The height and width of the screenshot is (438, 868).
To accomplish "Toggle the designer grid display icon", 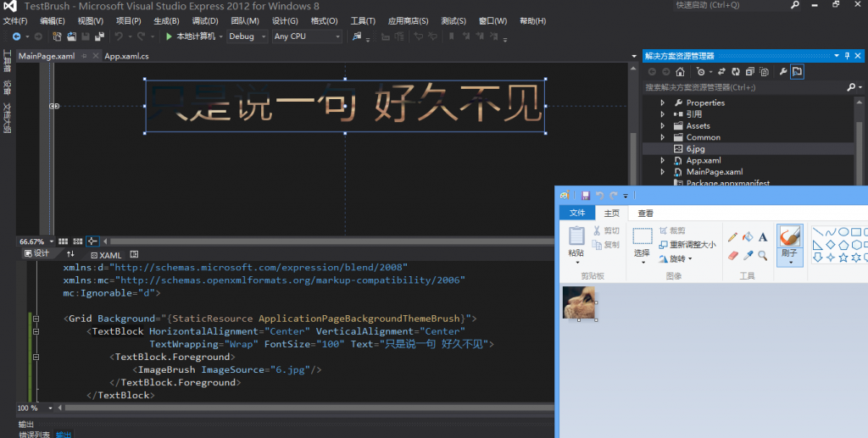I will pos(63,241).
